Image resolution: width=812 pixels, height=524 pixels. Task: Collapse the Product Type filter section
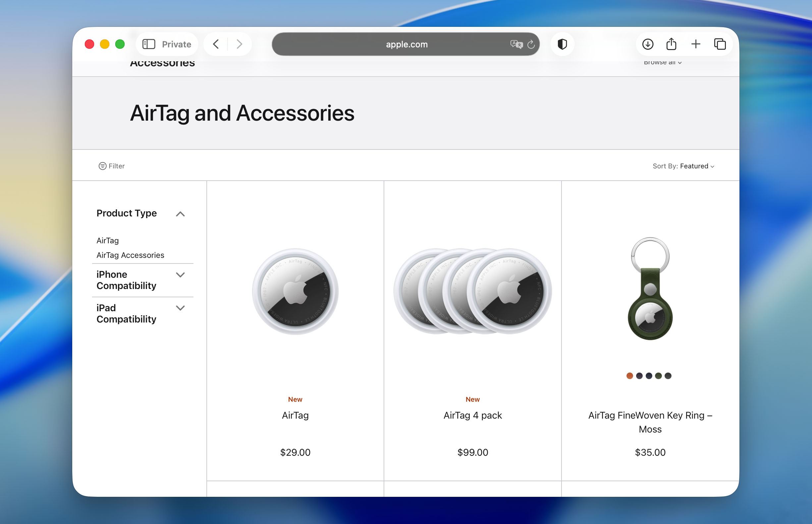tap(181, 214)
